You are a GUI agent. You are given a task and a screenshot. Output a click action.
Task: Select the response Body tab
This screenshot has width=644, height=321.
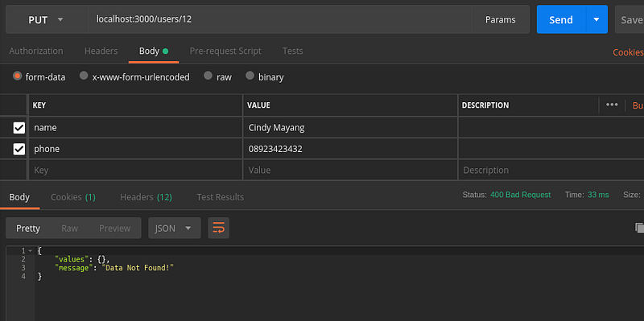click(19, 197)
